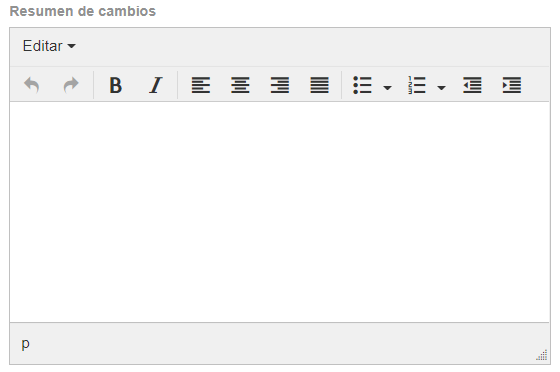Click the caret next to Editar

[71, 46]
